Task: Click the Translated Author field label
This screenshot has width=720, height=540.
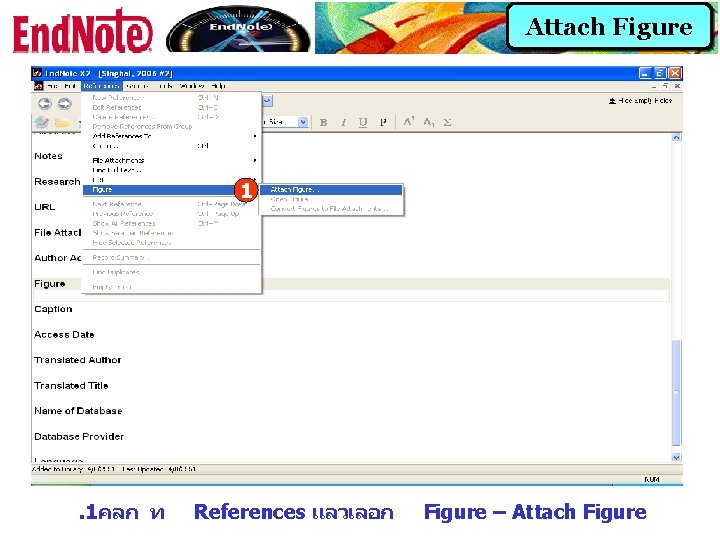Action: tap(78, 360)
